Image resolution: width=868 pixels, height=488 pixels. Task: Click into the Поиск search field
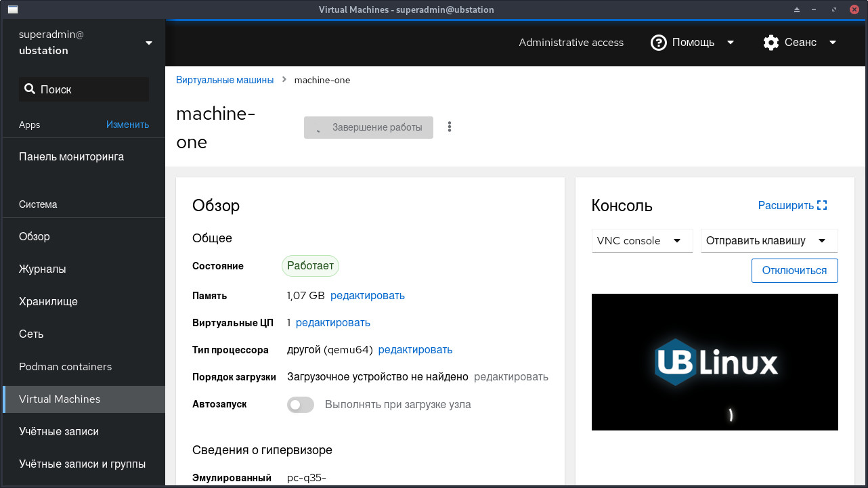[x=84, y=89]
